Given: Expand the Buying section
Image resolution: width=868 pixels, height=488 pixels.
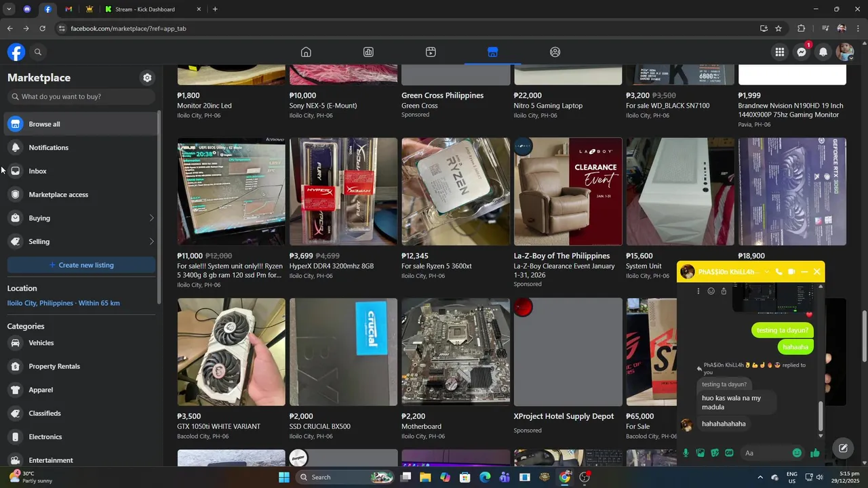Looking at the screenshot, I should (81, 218).
